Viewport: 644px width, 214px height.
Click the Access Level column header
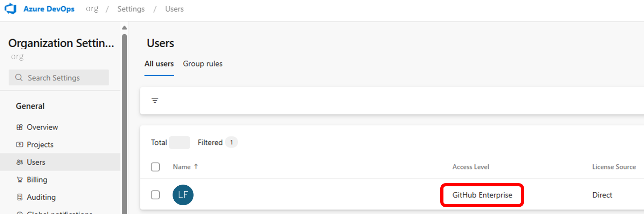click(470, 167)
